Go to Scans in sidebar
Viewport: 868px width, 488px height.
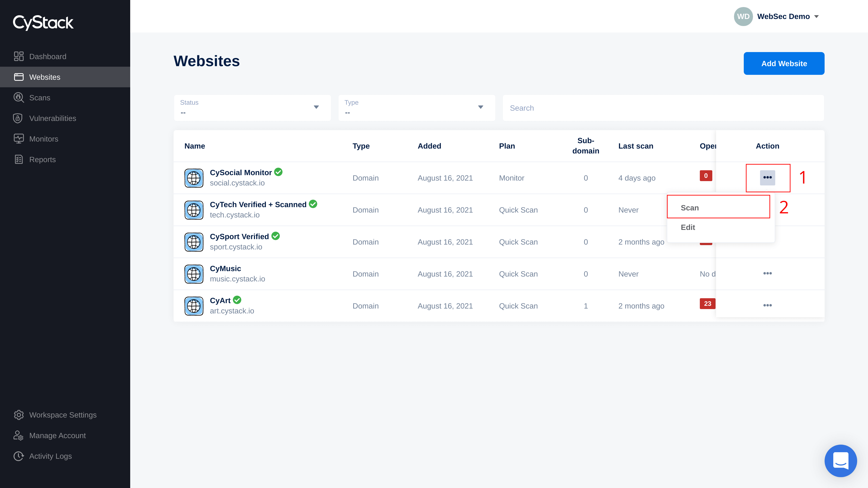coord(65,98)
